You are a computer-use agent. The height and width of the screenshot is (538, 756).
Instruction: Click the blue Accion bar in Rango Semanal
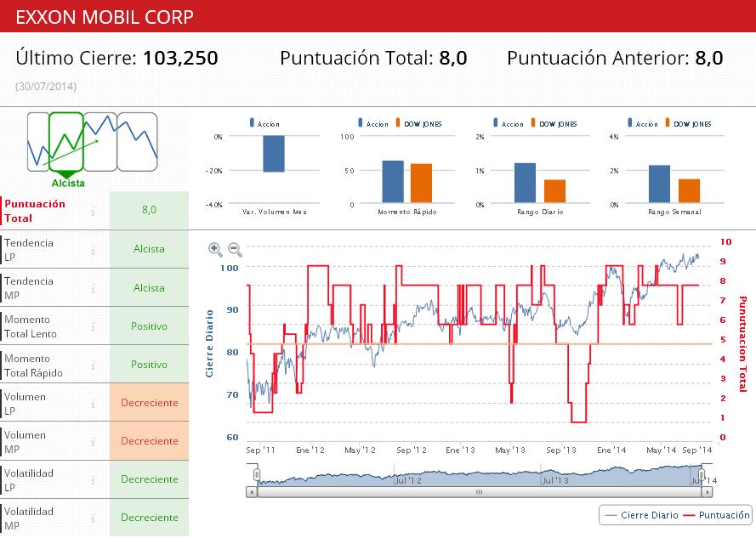point(660,184)
